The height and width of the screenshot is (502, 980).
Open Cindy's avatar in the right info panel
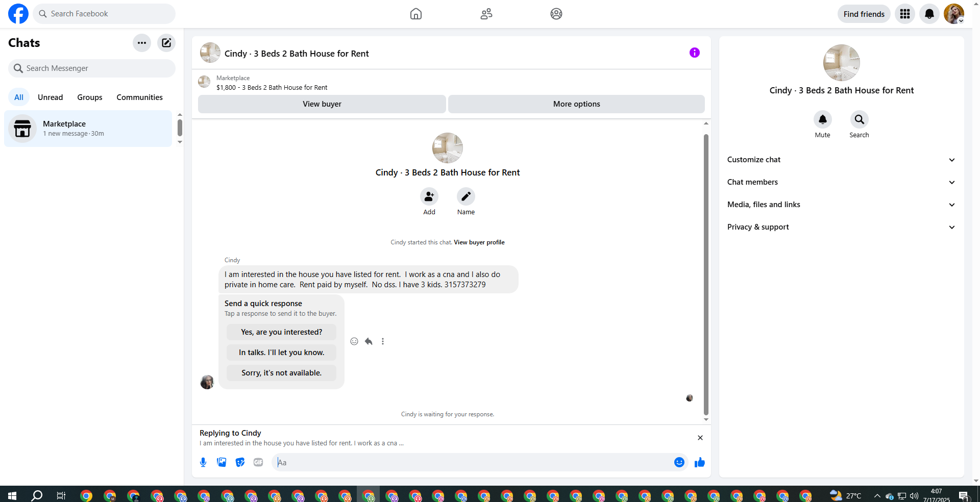tap(842, 63)
